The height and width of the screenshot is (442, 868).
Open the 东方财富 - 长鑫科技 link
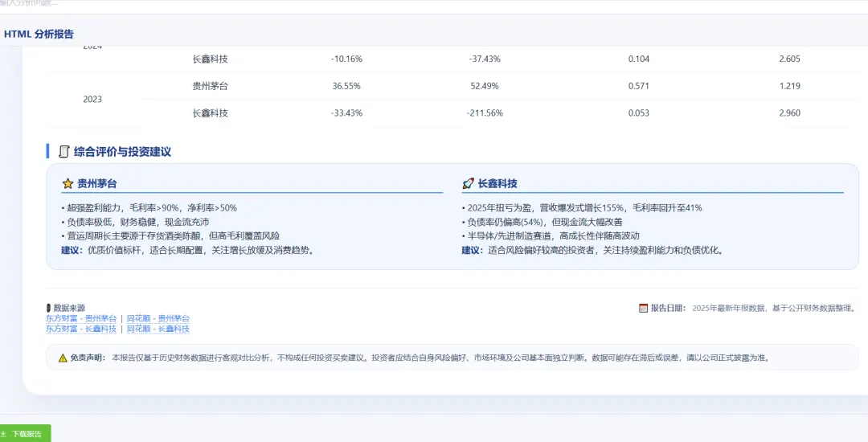click(x=81, y=329)
